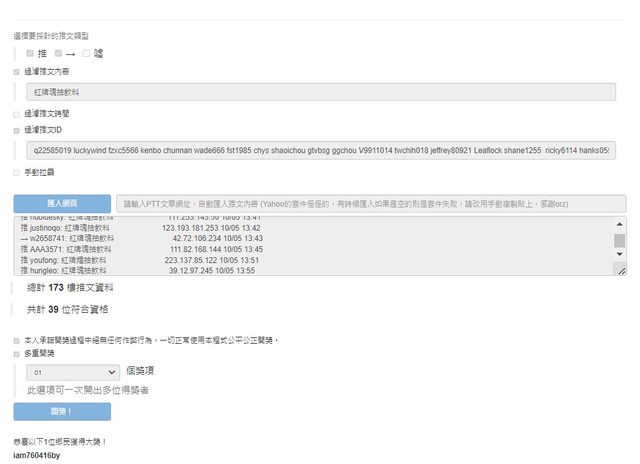
Task: Enable the 多重開獎 checkbox
Action: click(x=17, y=353)
